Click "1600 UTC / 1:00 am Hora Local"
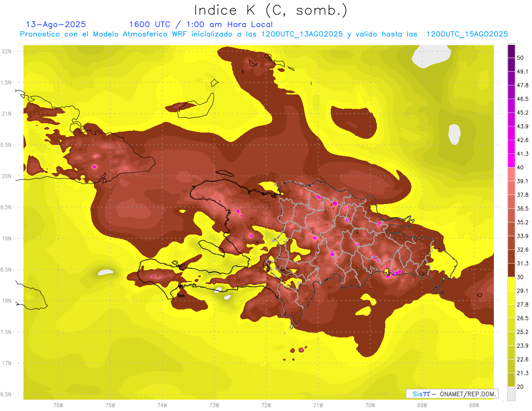 coord(201,24)
